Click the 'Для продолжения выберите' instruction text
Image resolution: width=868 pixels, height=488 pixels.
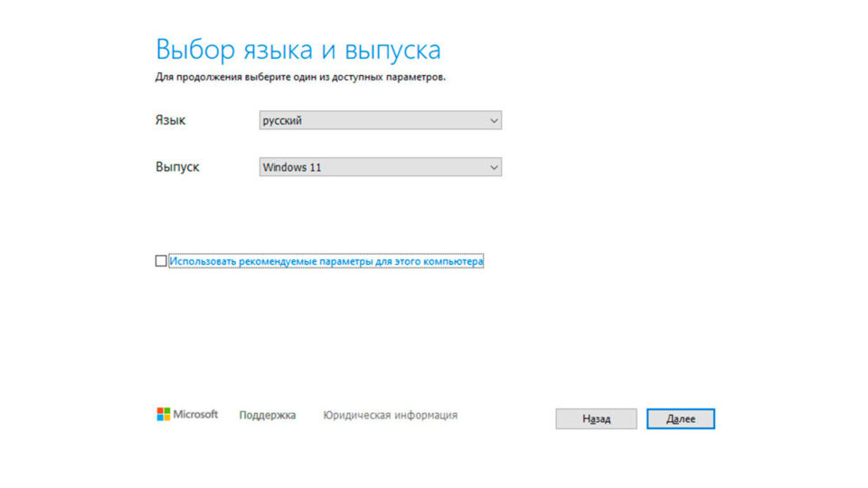300,77
